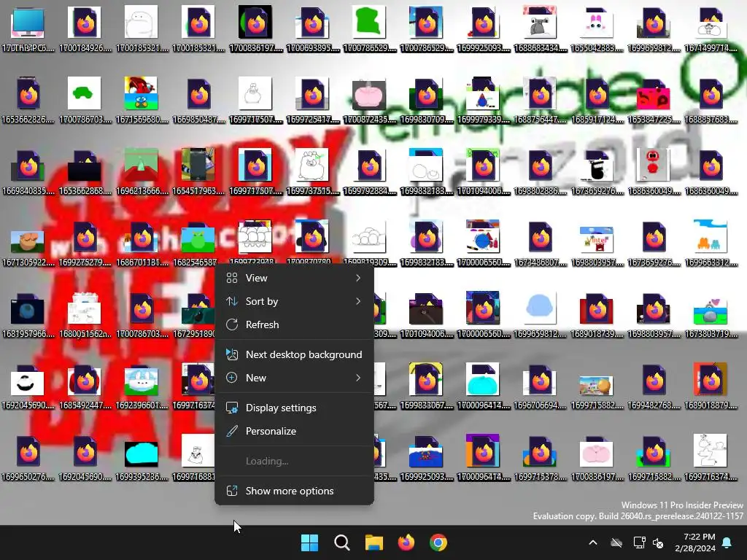The height and width of the screenshot is (560, 747).
Task: Click Show more options
Action: 294,491
